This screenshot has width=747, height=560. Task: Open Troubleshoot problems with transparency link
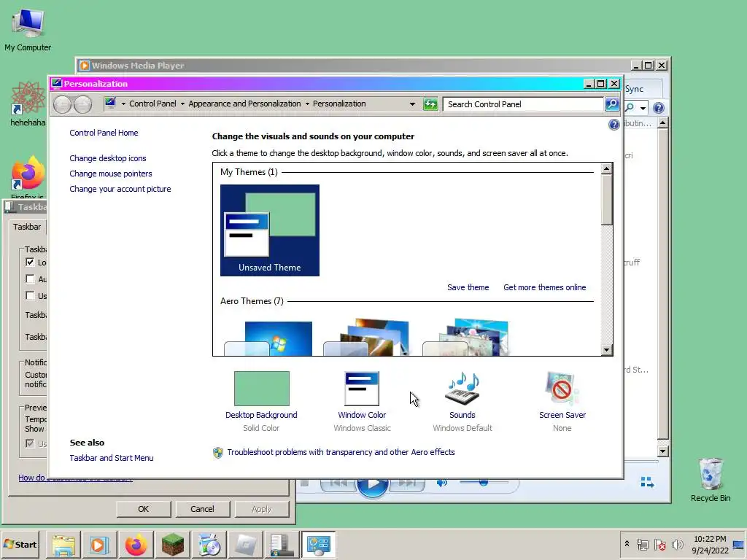tap(341, 452)
